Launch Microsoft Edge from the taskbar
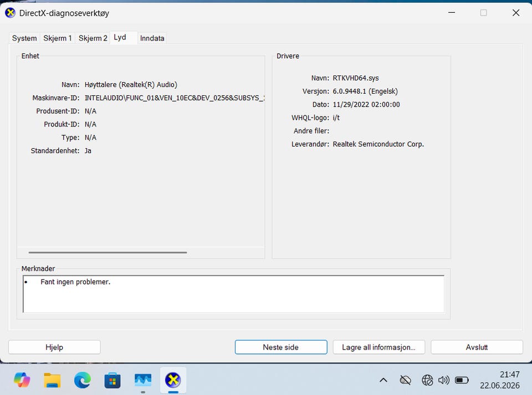This screenshot has width=532, height=395. pos(83,379)
